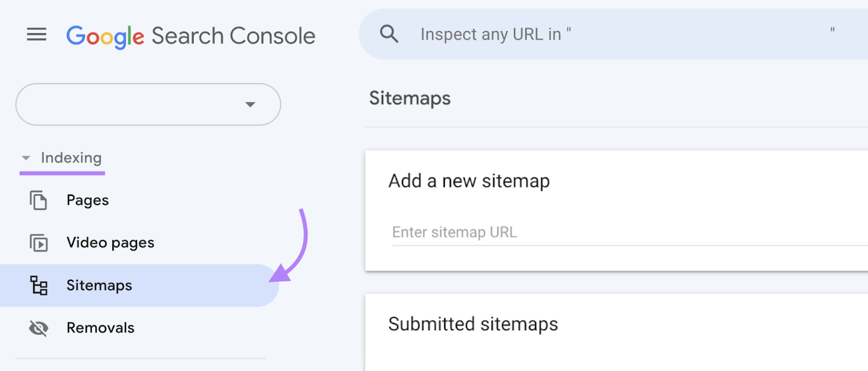Click the Google Search Console logo
This screenshot has height=371, width=868.
pyautogui.click(x=190, y=35)
